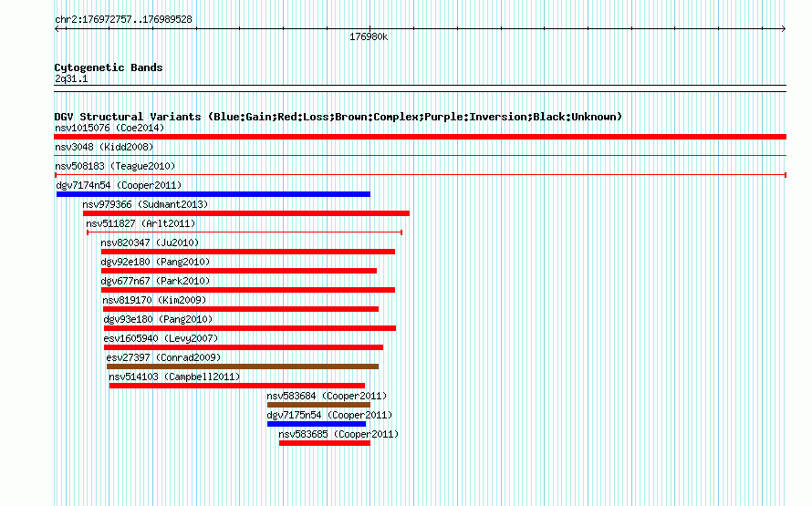
Task: Click the right arrow of the ruler
Action: (x=783, y=29)
